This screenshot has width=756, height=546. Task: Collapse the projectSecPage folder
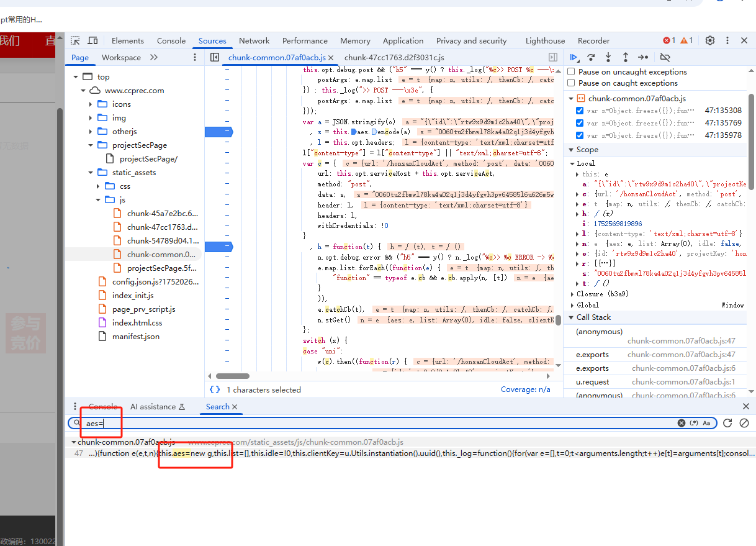[x=91, y=145]
